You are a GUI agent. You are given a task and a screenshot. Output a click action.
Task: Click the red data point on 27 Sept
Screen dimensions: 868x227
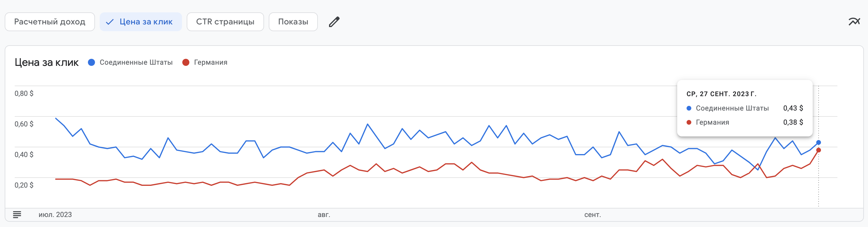819,150
